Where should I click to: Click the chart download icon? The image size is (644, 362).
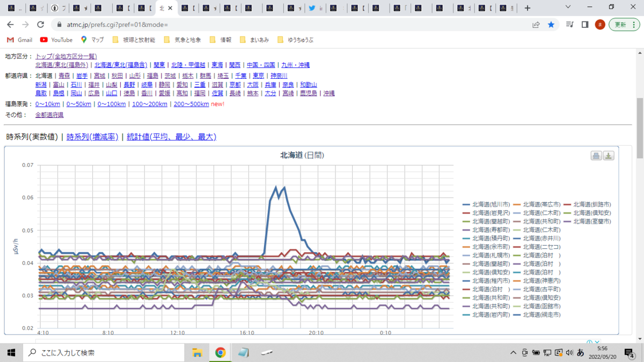[609, 156]
